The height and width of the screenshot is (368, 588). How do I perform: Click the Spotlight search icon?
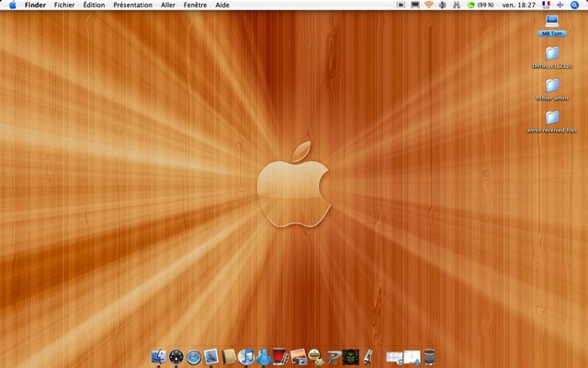(x=574, y=5)
